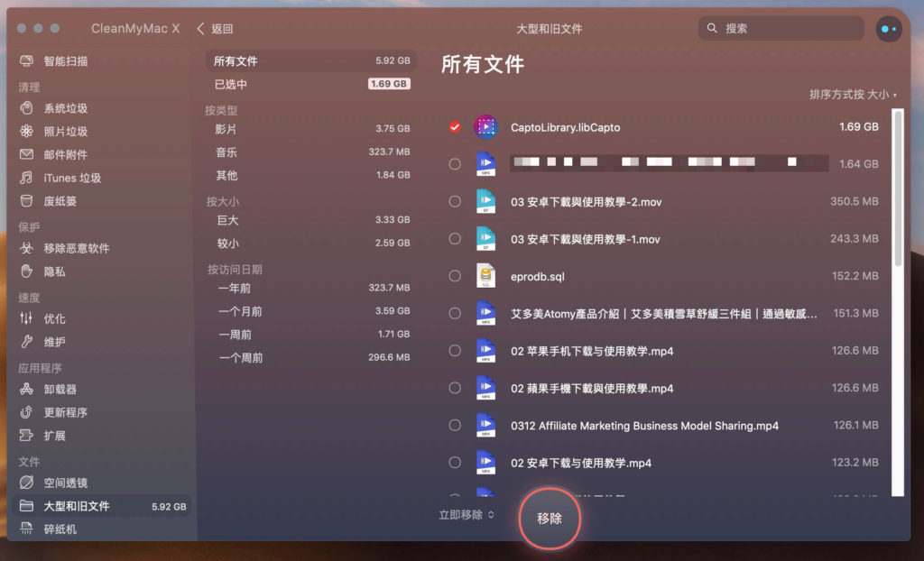The height and width of the screenshot is (561, 924).
Task: Open the sort by size (排序方式按 大小) dropdown
Action: [x=853, y=95]
